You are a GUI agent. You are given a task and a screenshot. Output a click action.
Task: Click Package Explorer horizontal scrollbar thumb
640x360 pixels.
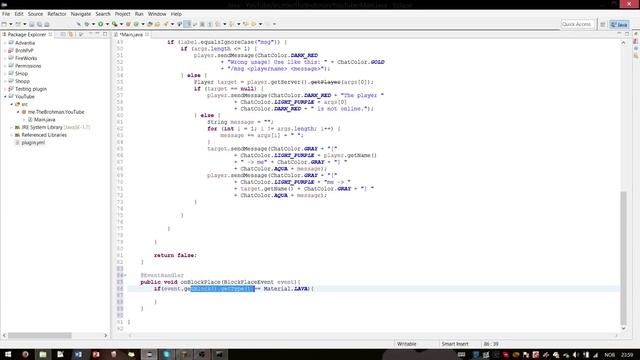[x=40, y=336]
